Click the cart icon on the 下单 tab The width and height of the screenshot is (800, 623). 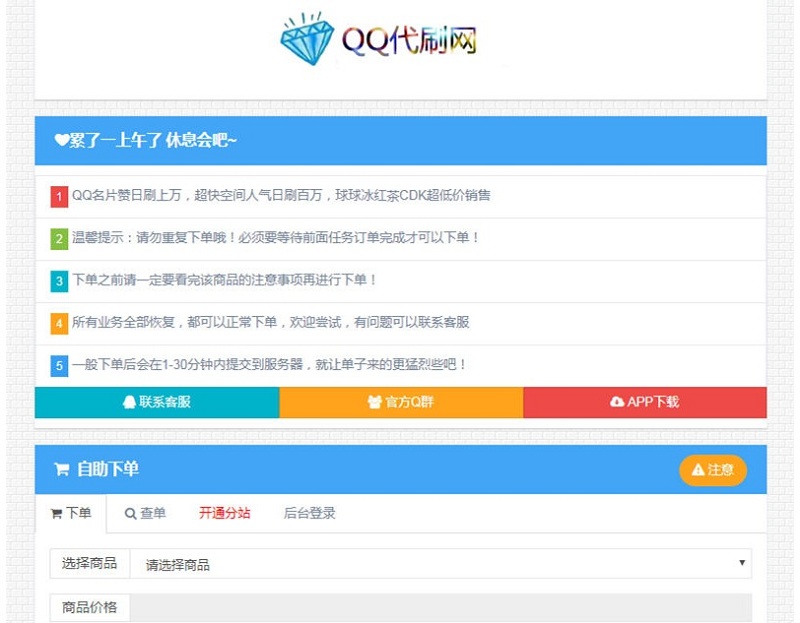57,513
